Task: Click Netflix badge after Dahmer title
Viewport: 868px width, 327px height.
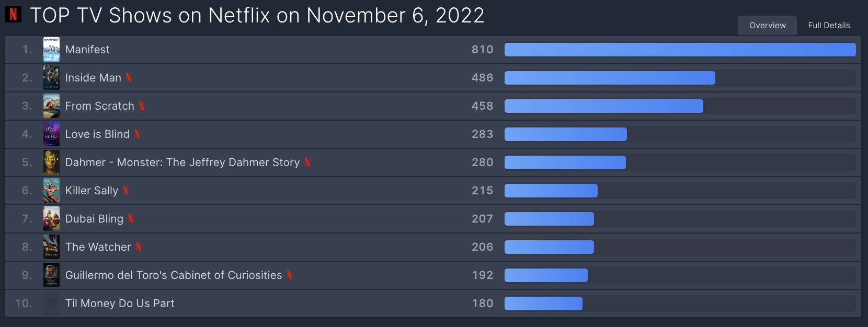Action: [307, 162]
